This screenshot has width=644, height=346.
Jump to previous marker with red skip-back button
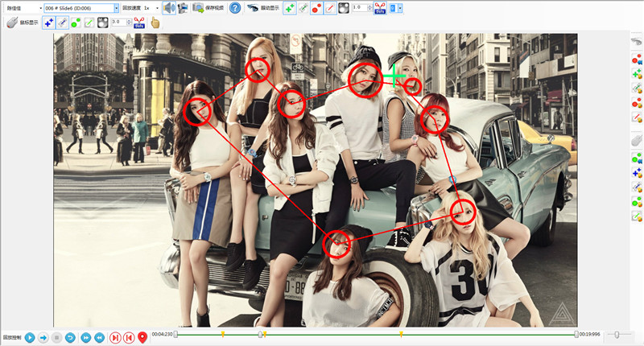129,337
